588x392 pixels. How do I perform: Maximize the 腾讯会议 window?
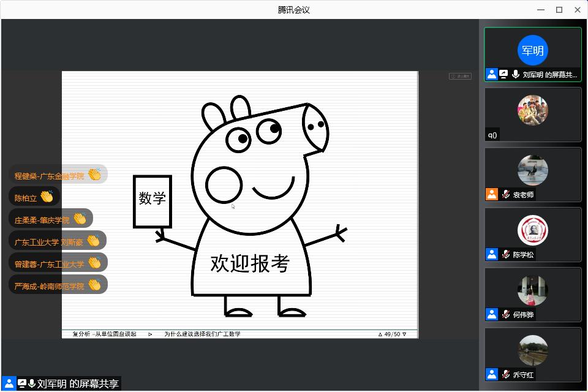tap(559, 10)
